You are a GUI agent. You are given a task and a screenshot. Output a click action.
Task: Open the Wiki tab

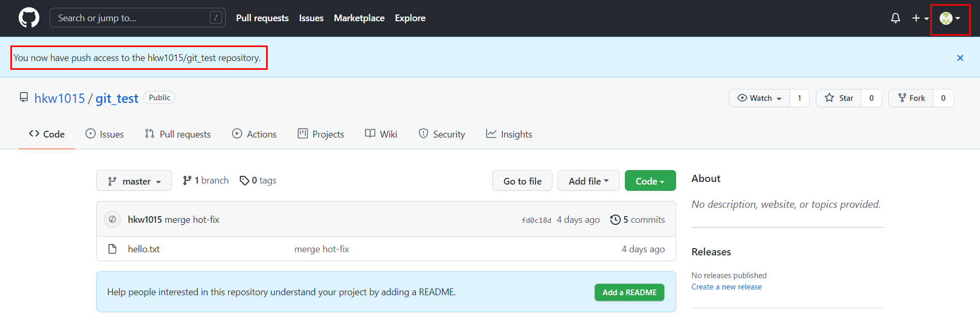pyautogui.click(x=381, y=134)
